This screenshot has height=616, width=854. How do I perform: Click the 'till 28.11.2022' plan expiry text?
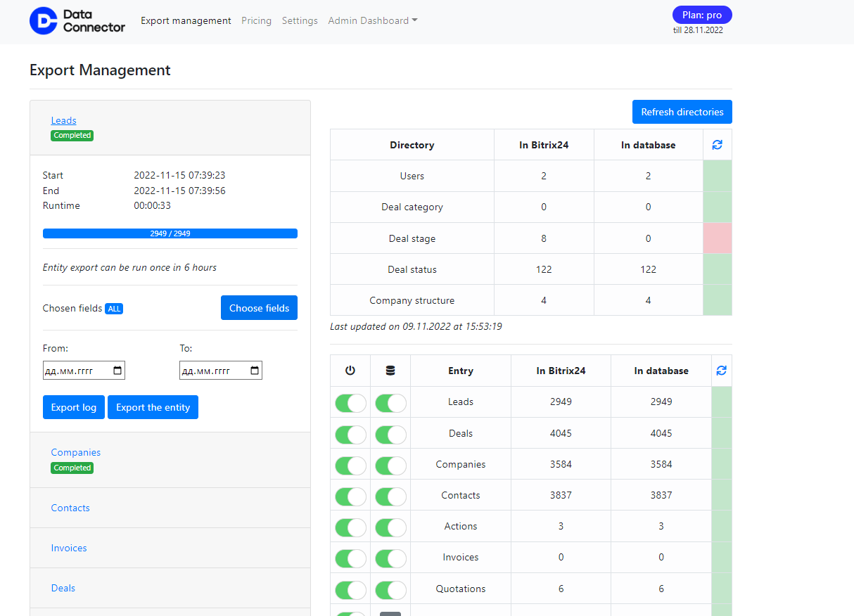point(698,30)
